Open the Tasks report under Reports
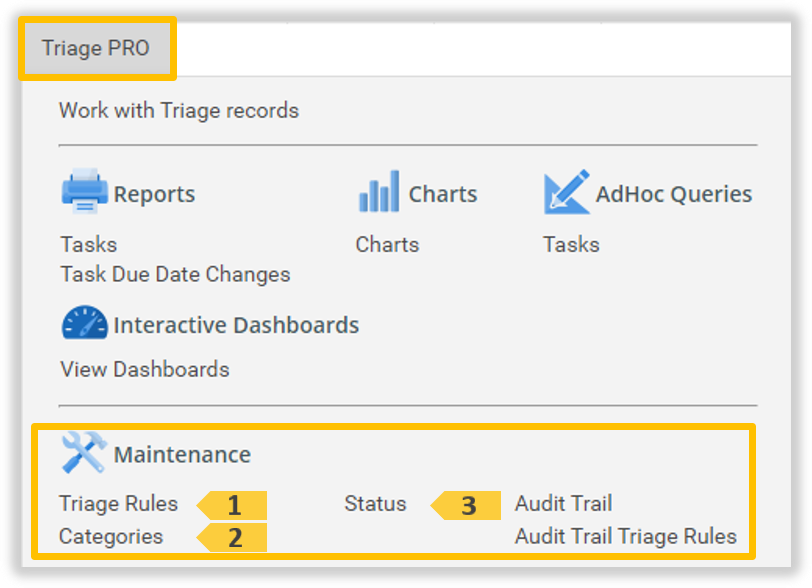 89,244
